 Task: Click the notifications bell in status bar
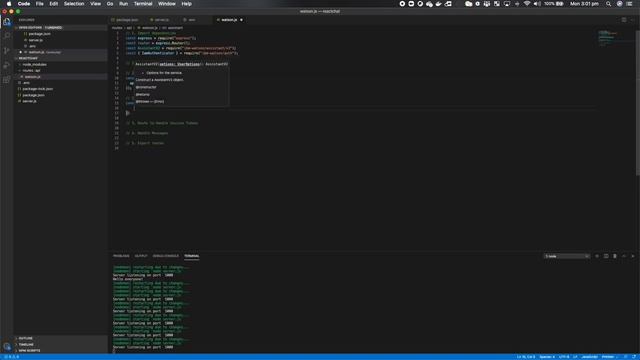[x=634, y=357]
